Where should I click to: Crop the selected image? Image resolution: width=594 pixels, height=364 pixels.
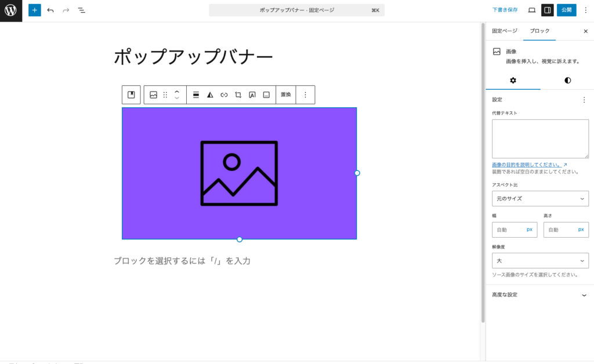pyautogui.click(x=238, y=94)
